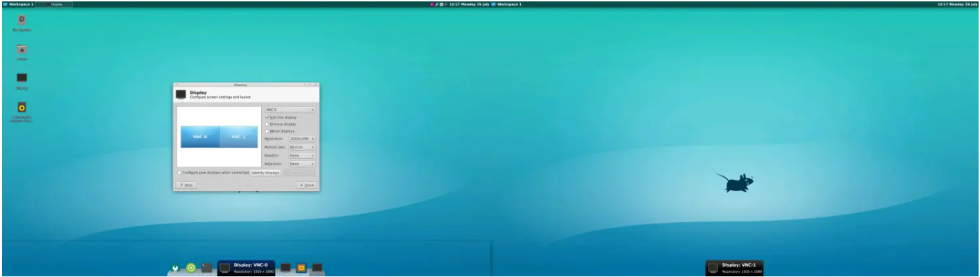Launch the terminal icon in dock
This screenshot has width=980, height=277.
[206, 267]
